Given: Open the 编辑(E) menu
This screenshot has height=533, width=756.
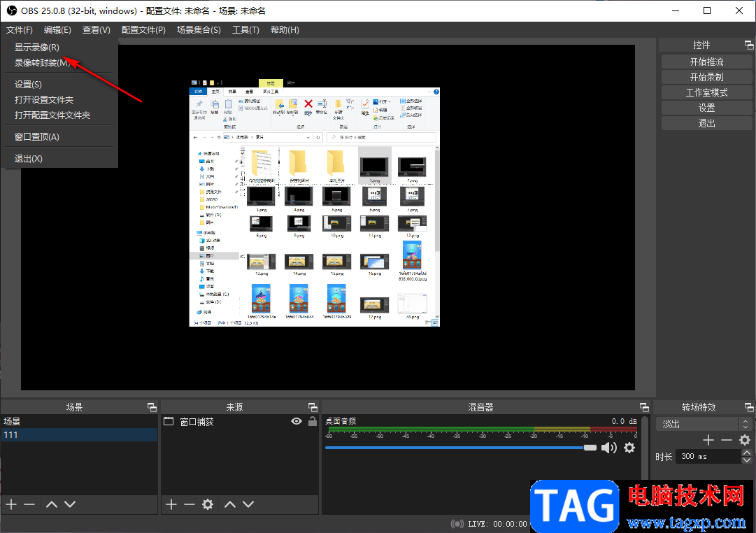Looking at the screenshot, I should tap(57, 30).
